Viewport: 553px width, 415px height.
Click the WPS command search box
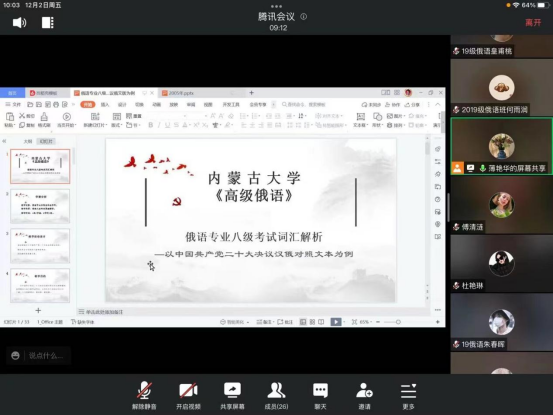(304, 104)
